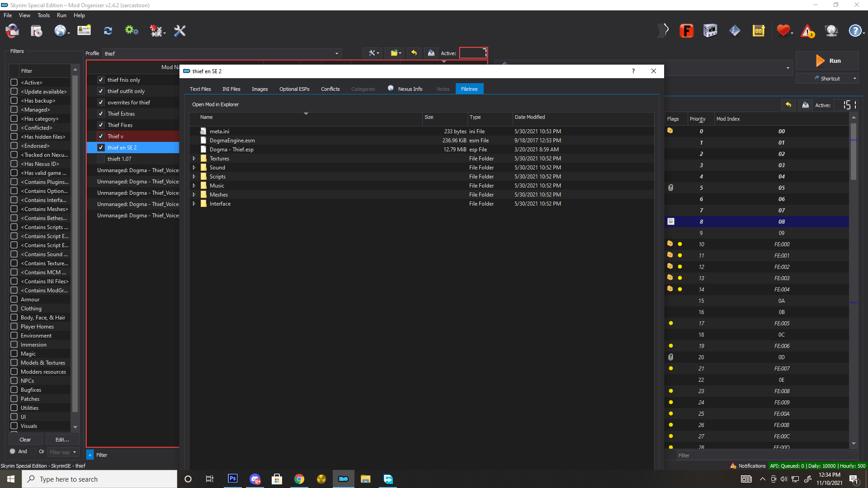Expand the Meshes folder in Filetree
This screenshot has height=488, width=868.
pyautogui.click(x=194, y=195)
